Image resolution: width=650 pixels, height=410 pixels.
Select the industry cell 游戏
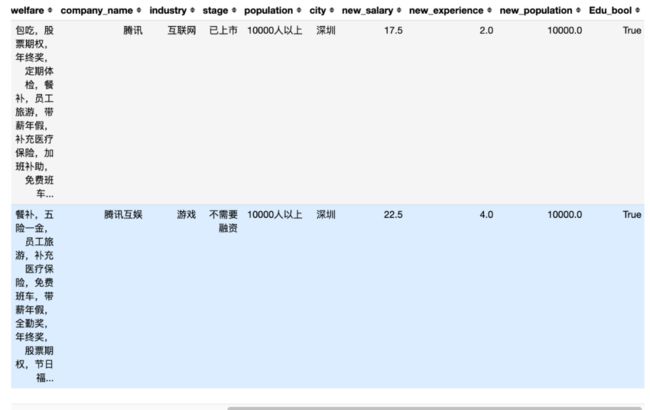186,214
